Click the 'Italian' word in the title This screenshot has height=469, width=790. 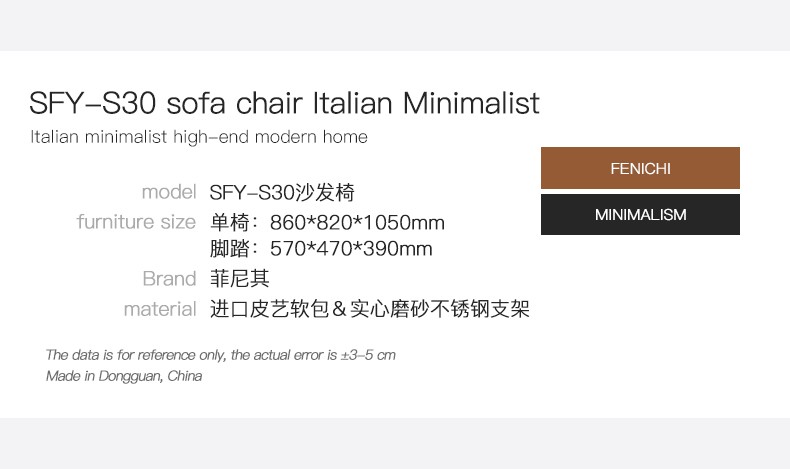(352, 103)
